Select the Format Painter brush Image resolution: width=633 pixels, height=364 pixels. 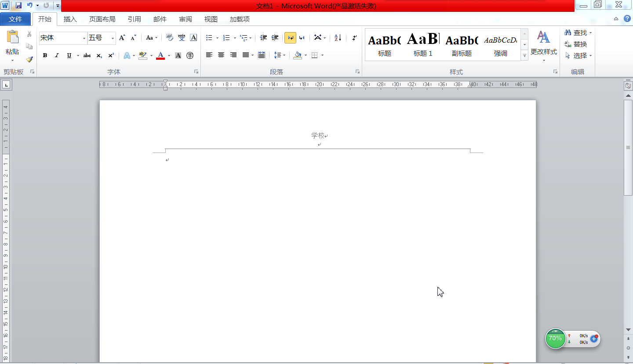pyautogui.click(x=29, y=59)
